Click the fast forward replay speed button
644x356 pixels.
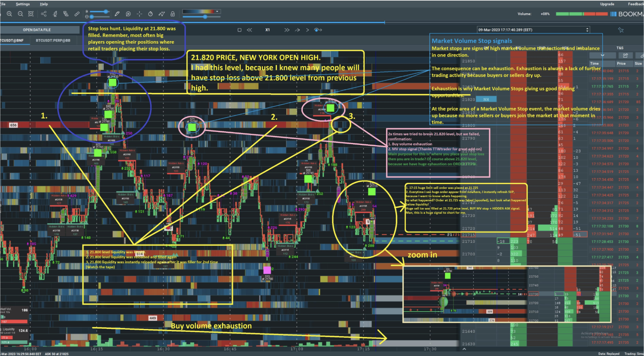coord(286,30)
